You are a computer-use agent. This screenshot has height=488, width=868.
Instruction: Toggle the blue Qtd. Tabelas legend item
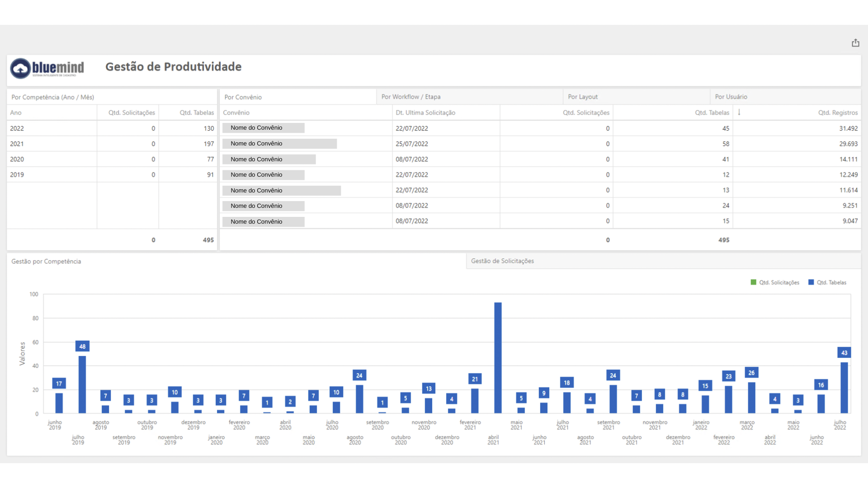point(827,282)
